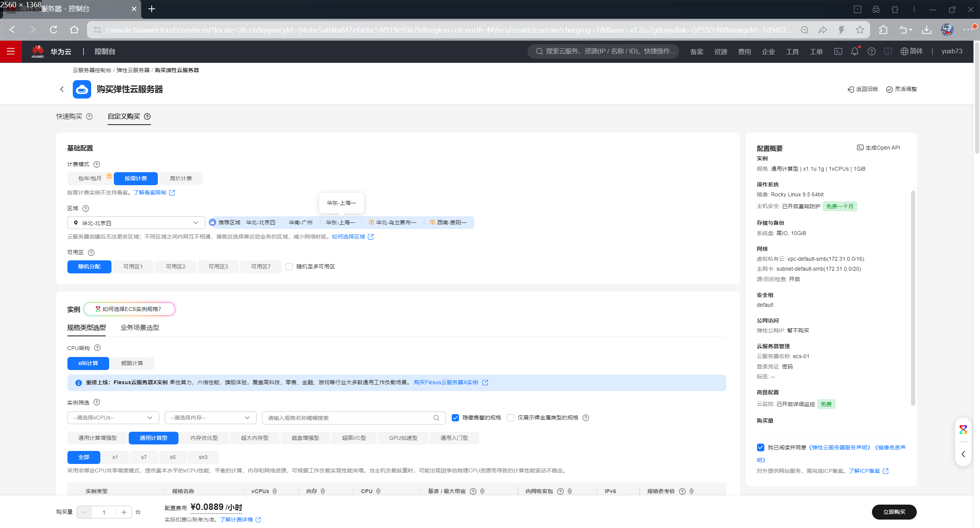Open the Huawei Cloud hamburger menu

tap(11, 51)
